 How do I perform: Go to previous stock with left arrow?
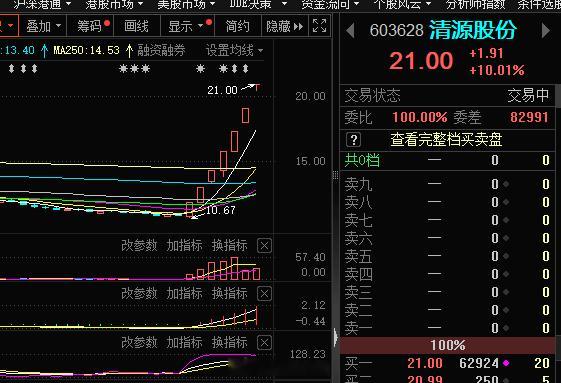[x=350, y=30]
